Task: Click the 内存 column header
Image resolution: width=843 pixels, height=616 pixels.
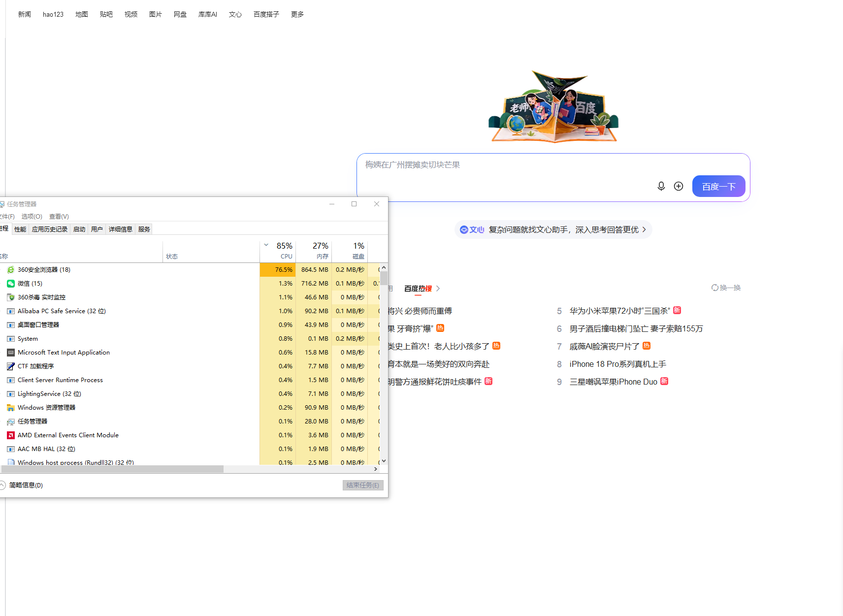Action: tap(314, 251)
